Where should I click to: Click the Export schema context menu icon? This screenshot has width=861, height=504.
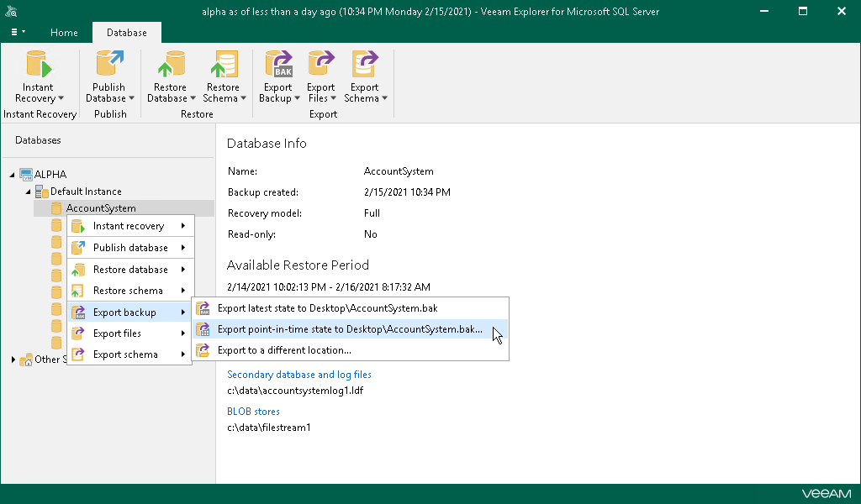pyautogui.click(x=78, y=354)
